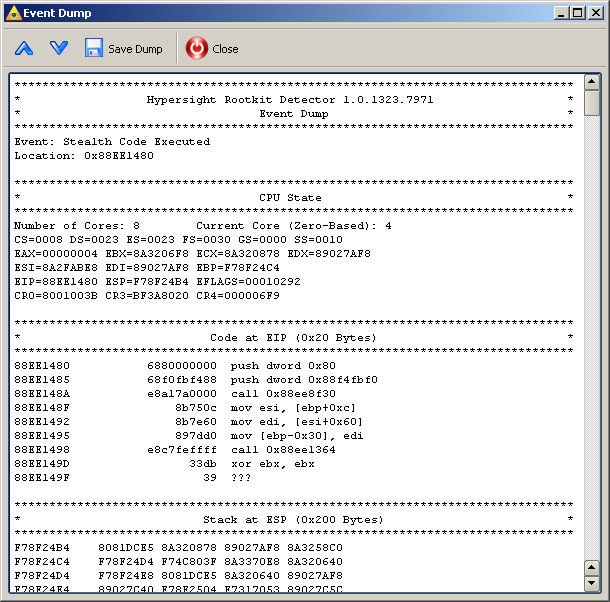The height and width of the screenshot is (602, 610).
Task: Click the EFLAGS=00010292 value
Action: [248, 282]
